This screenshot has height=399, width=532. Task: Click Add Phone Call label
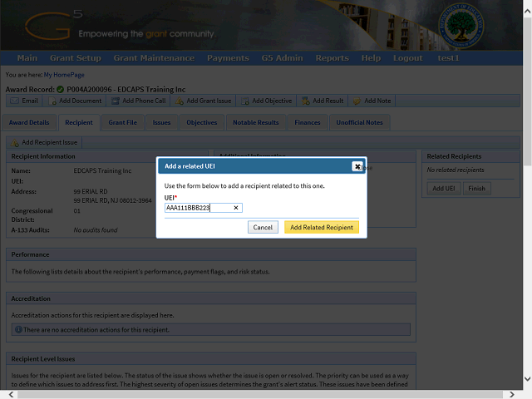point(144,101)
